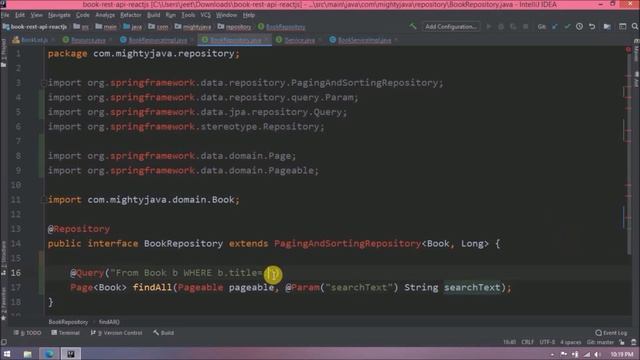The width and height of the screenshot is (640, 360).
Task: Click the Search Everywhere magnifier icon
Action: tap(635, 27)
